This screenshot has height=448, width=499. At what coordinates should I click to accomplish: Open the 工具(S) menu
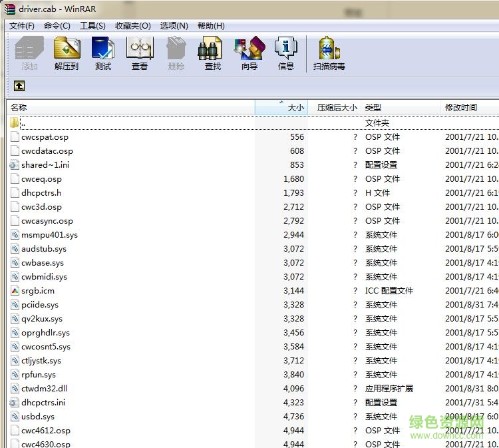[92, 26]
